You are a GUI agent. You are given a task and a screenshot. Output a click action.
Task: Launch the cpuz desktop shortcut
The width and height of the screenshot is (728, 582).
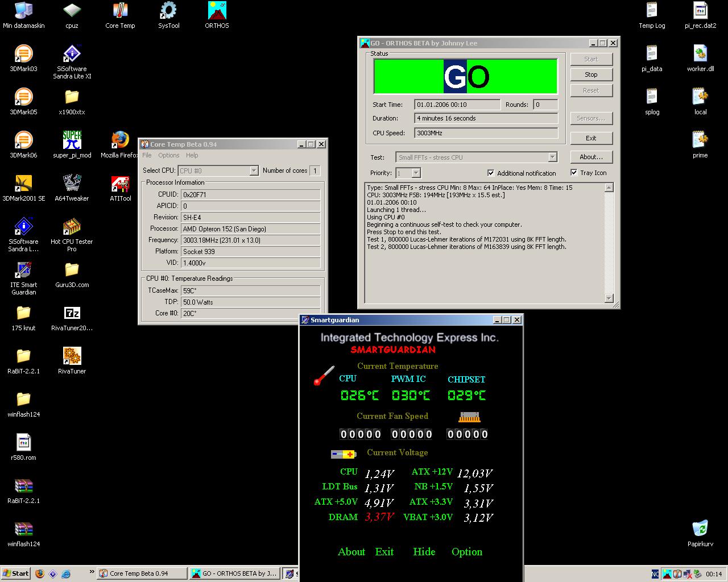click(x=72, y=15)
